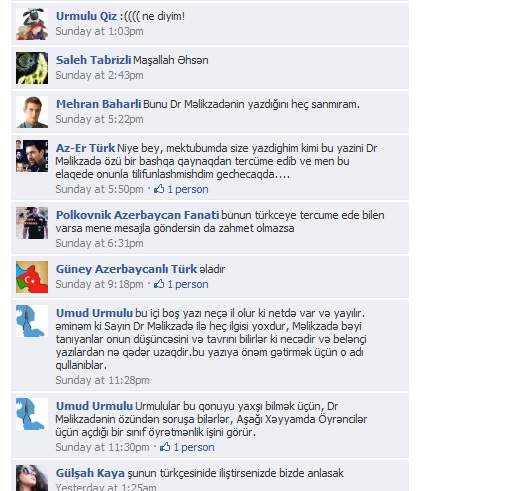Open Polkovnik Azerbaycan Fanati's profile picture
509x491 pixels.
32,223
